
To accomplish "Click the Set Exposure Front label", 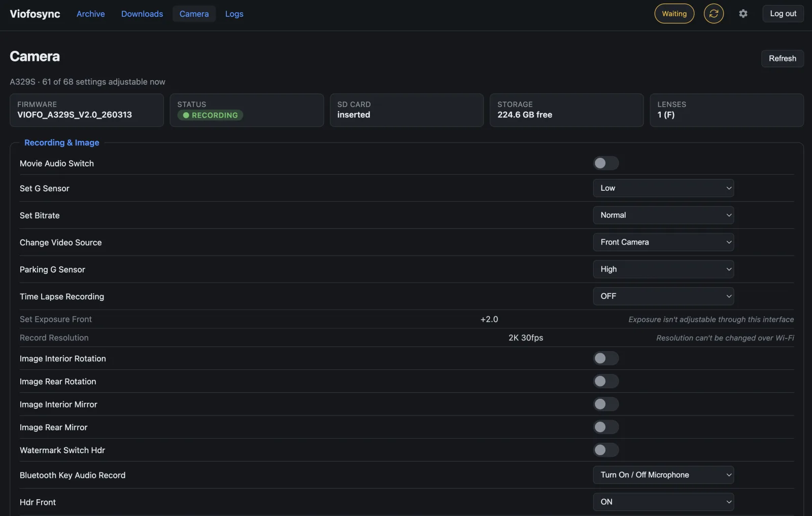I will pos(56,319).
